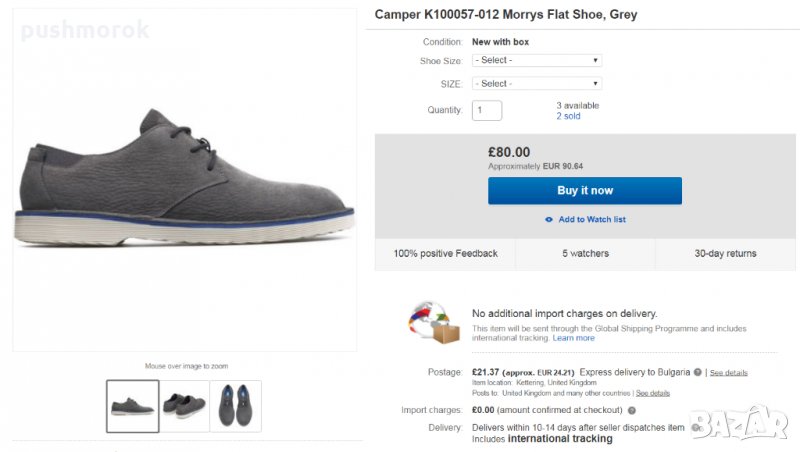This screenshot has width=800, height=452.
Task: Expand the SIZE select menu
Action: (536, 83)
